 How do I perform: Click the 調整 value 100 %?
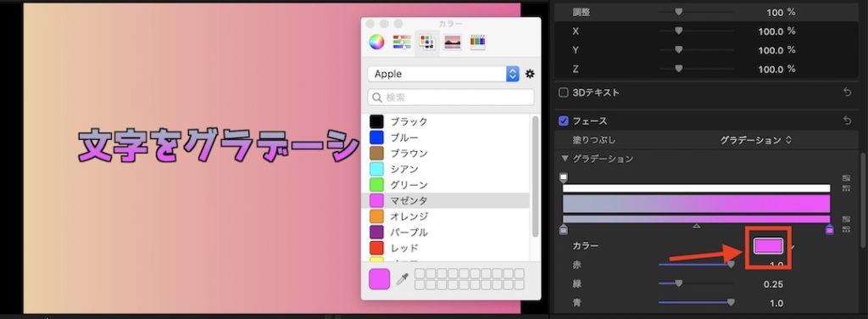(x=781, y=12)
